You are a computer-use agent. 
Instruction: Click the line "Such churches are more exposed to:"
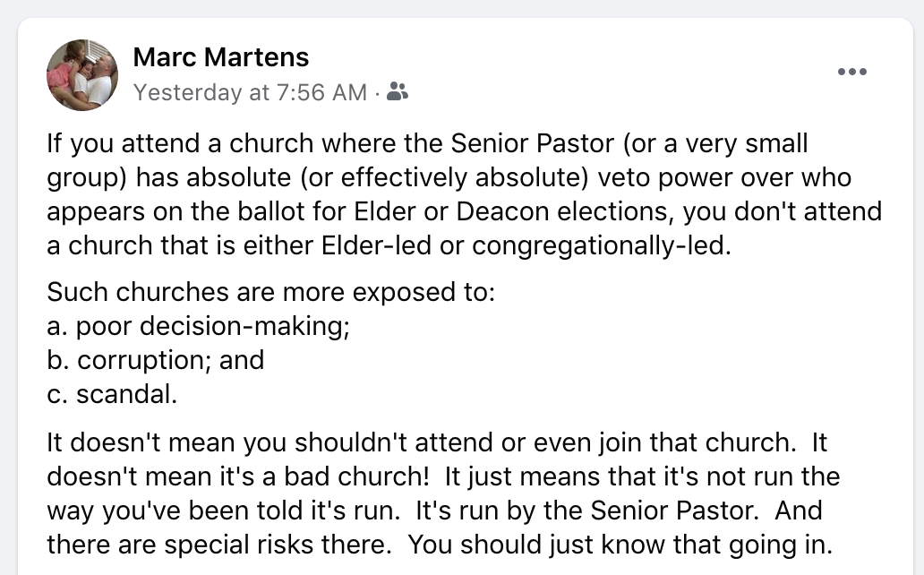[x=269, y=292]
